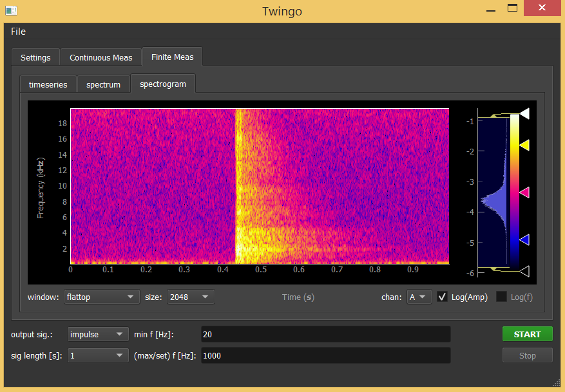Open the output sig. dropdown showing impulse

(98, 334)
